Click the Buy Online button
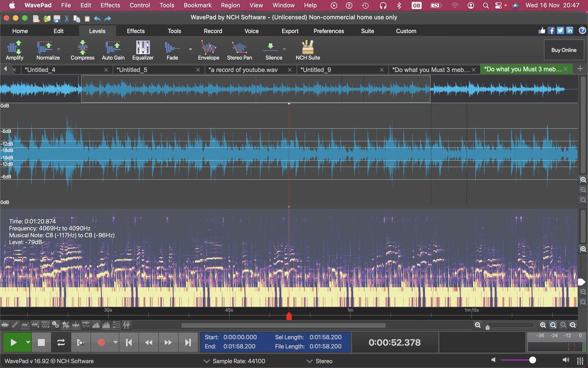588x368 pixels. pos(563,50)
